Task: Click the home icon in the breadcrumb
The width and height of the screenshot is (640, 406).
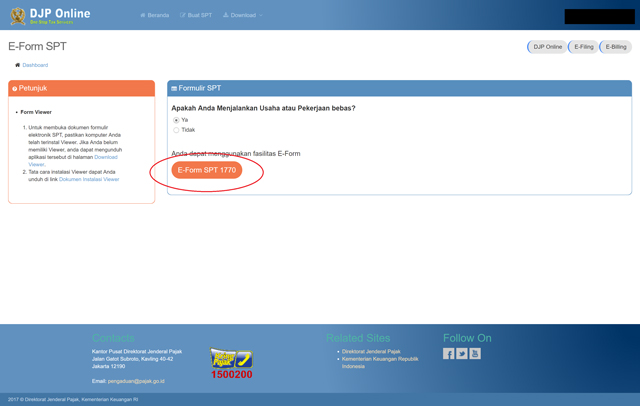Action: pyautogui.click(x=18, y=65)
